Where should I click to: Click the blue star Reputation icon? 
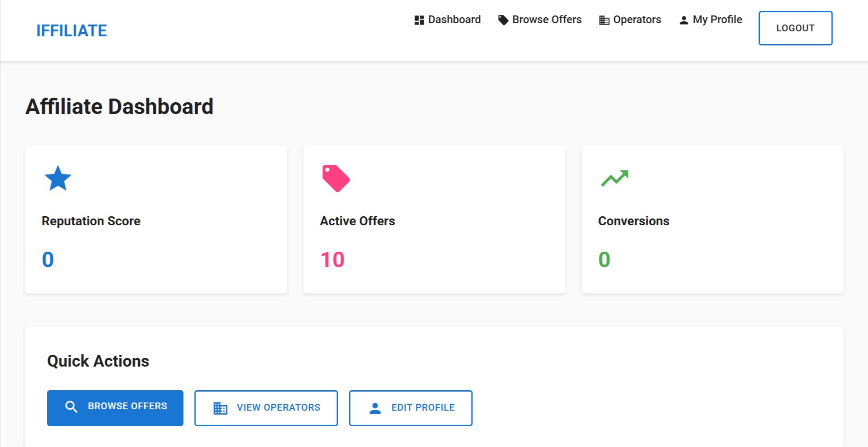click(58, 178)
